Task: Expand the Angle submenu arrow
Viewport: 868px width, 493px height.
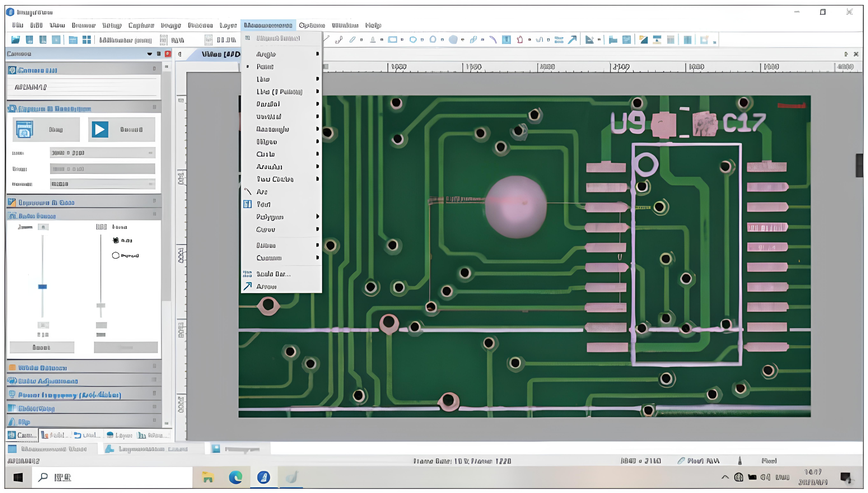Action: tap(317, 54)
